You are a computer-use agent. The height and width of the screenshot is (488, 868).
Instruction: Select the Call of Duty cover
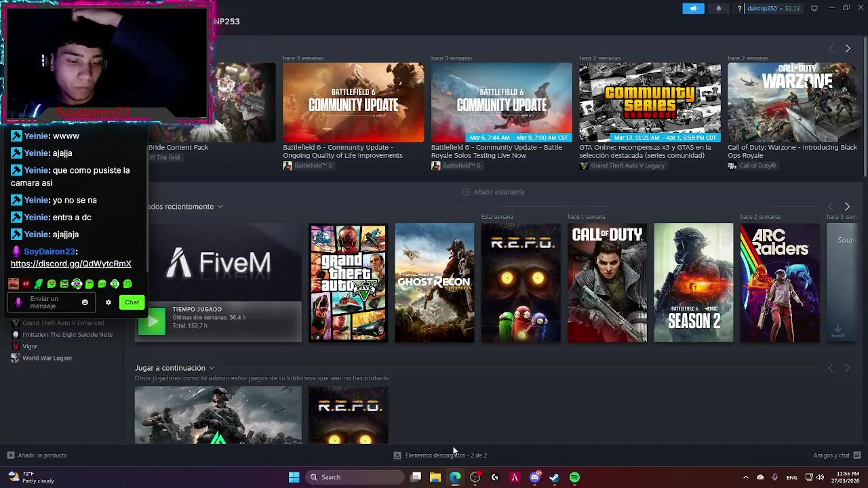(x=607, y=283)
